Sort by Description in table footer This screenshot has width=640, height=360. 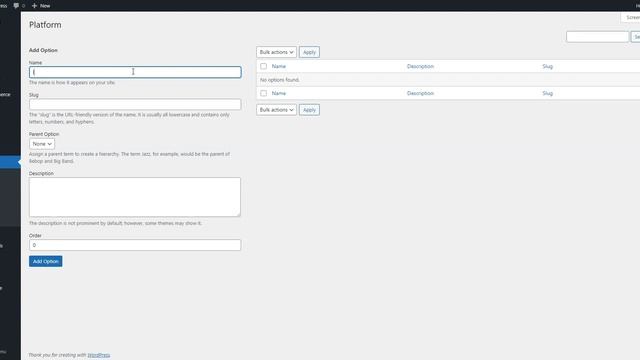[420, 93]
